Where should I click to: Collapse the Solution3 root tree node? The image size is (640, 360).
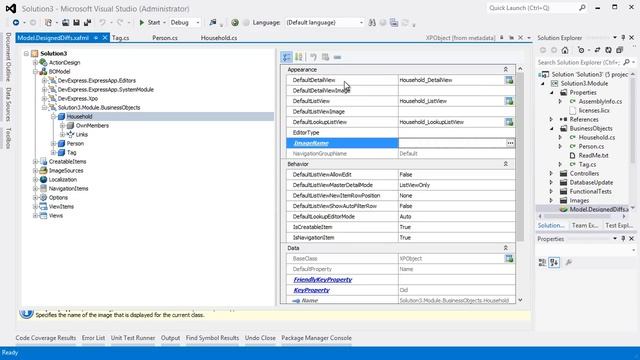point(26,53)
